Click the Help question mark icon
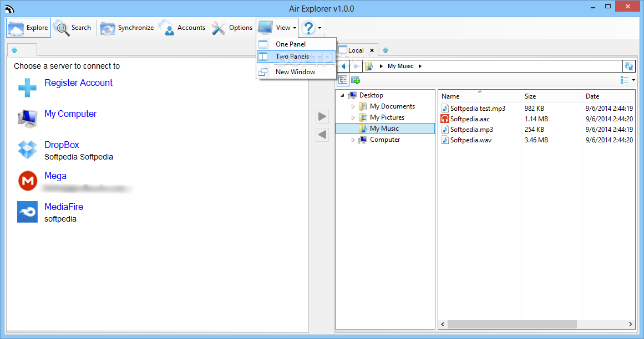 point(308,28)
